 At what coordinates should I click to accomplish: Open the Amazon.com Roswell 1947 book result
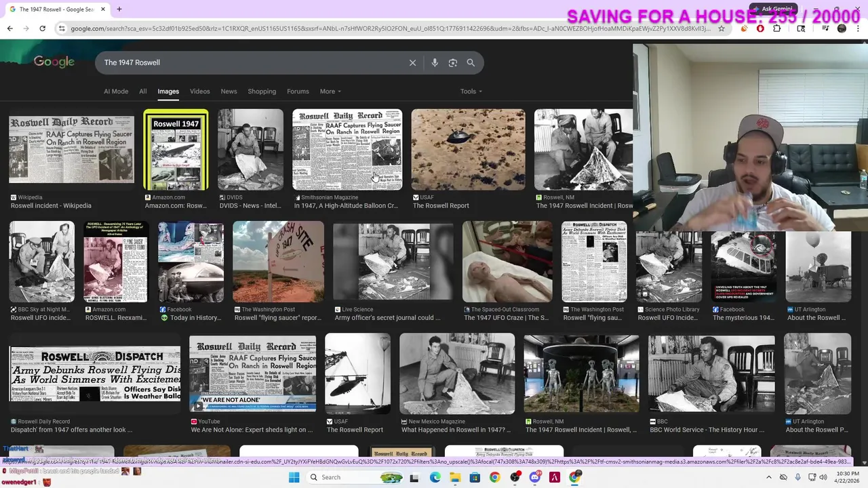(x=175, y=206)
